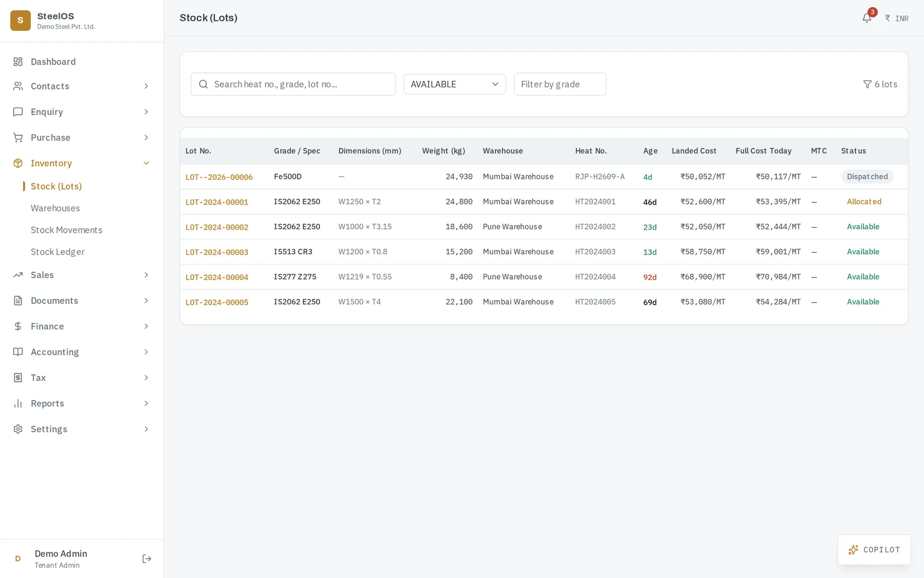This screenshot has width=924, height=578.
Task: Open lot LOT-2024-00005
Action: 217,302
